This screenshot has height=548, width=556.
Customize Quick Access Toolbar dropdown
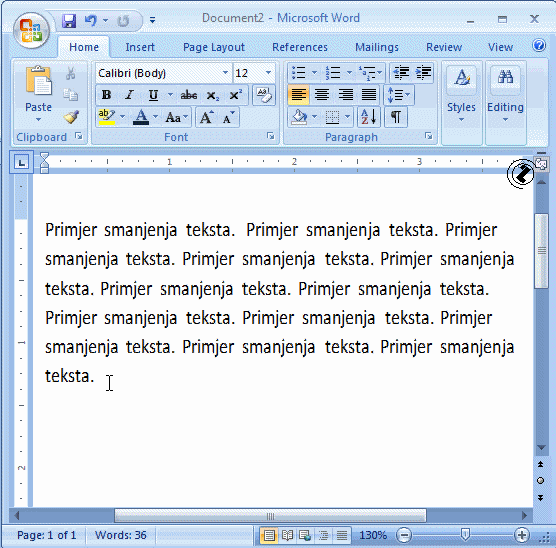point(152,21)
